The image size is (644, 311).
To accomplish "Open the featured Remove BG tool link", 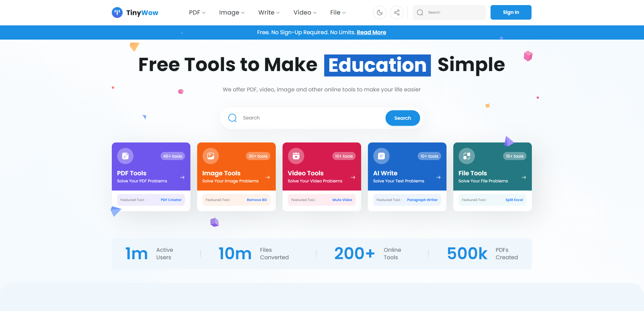I will click(257, 200).
